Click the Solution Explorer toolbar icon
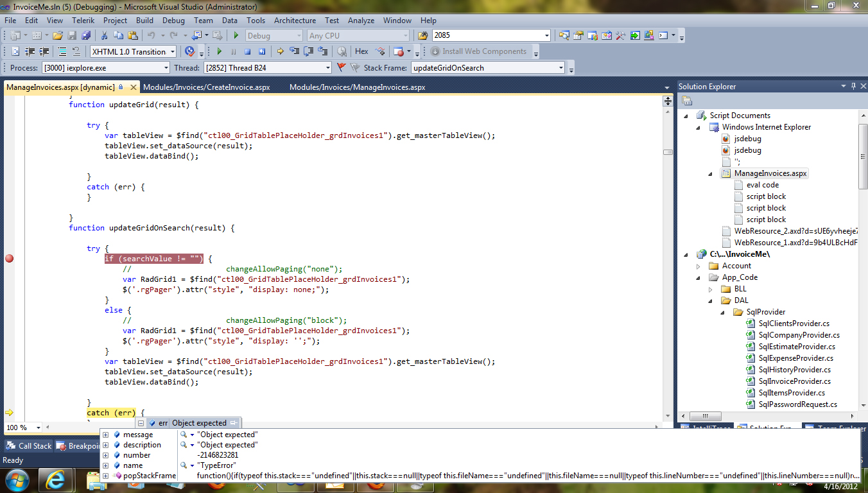The height and width of the screenshot is (493, 868). 564,36
